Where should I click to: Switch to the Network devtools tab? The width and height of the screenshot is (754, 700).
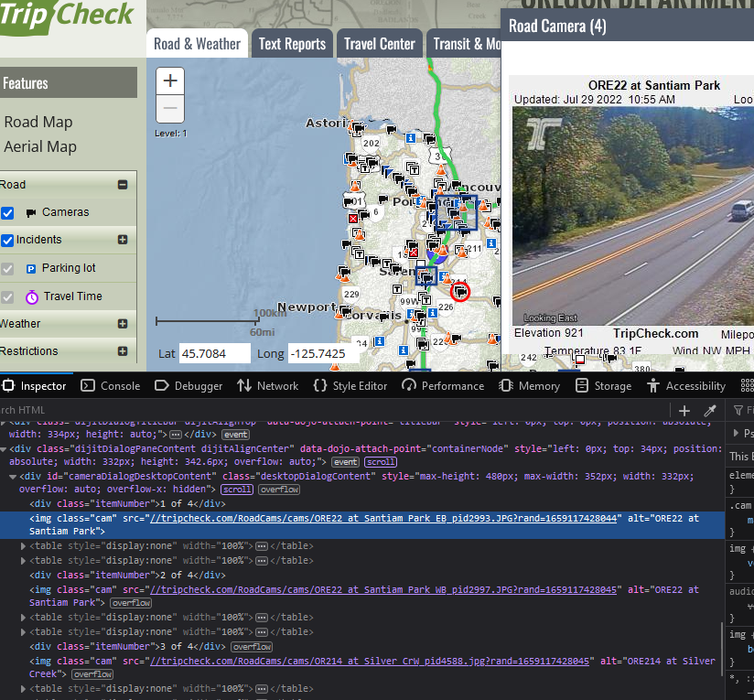[268, 385]
